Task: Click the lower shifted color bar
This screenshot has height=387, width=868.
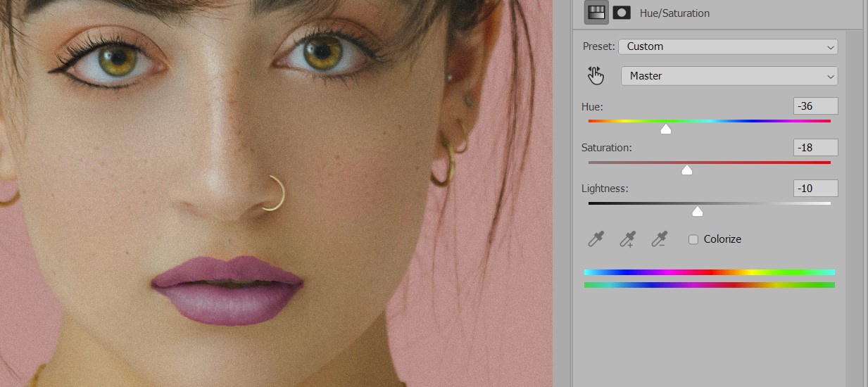Action: tap(710, 285)
